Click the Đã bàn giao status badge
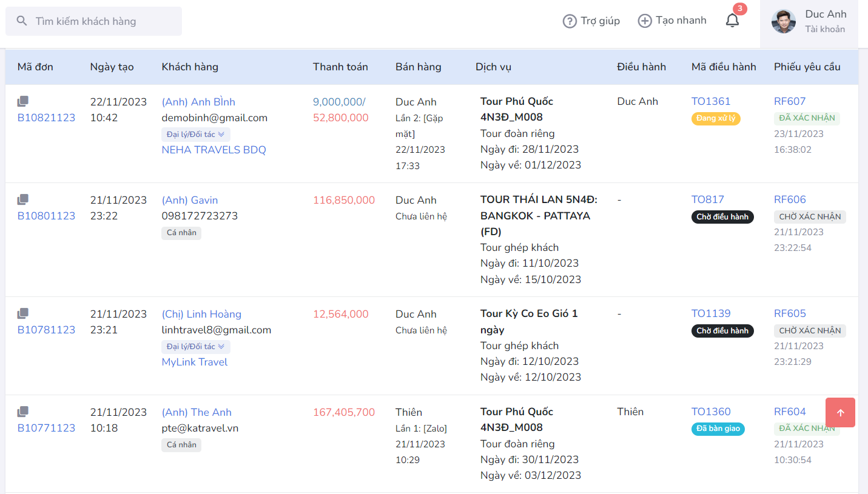 point(718,429)
